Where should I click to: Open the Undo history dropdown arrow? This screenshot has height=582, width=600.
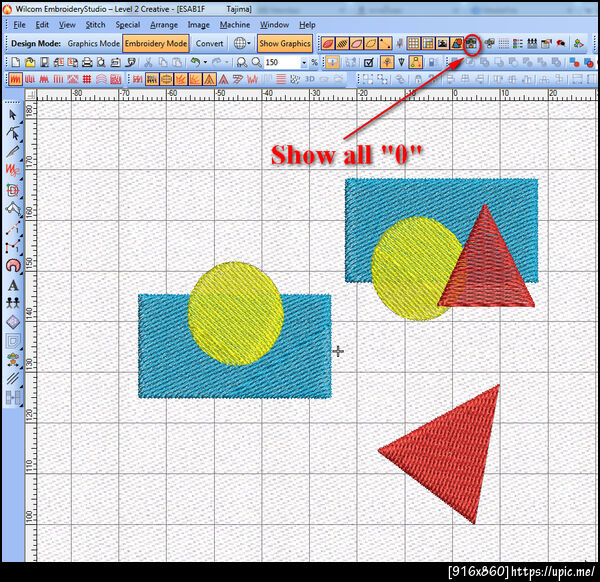click(x=205, y=62)
